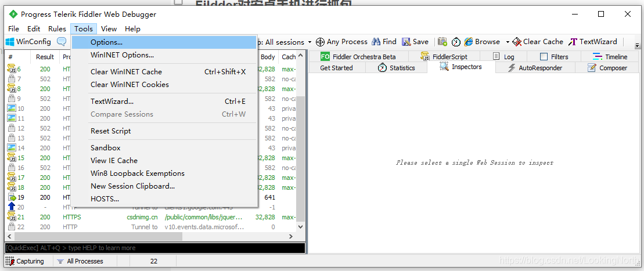644x271 pixels.
Task: Choose Sandbox from Tools menu
Action: click(x=164, y=148)
